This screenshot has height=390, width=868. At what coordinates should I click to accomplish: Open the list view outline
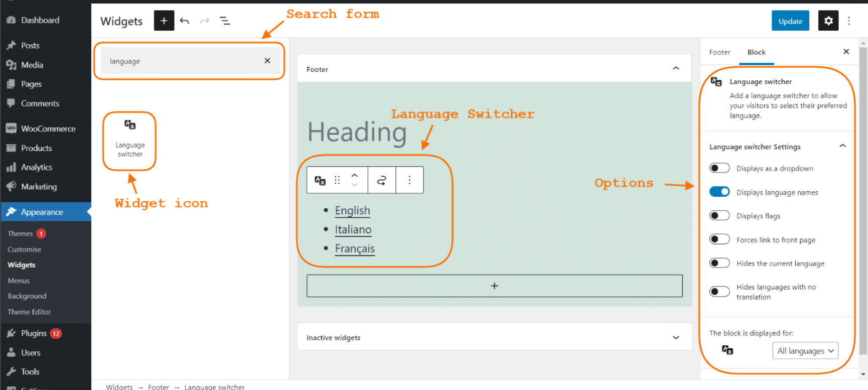tap(225, 21)
